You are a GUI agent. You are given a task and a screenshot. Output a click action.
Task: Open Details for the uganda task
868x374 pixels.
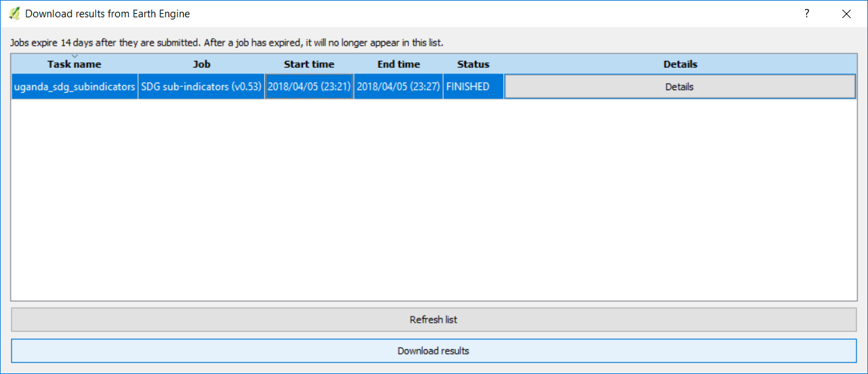point(679,87)
